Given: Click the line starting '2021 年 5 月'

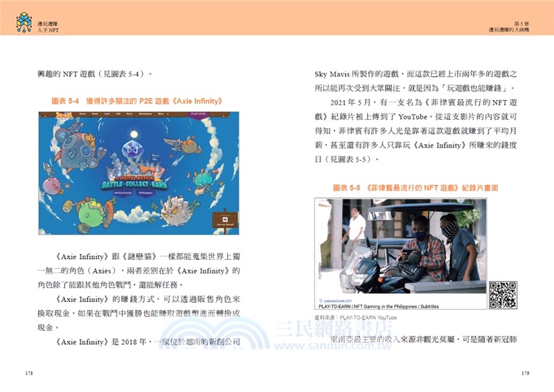Looking at the screenshot, I should [x=423, y=103].
